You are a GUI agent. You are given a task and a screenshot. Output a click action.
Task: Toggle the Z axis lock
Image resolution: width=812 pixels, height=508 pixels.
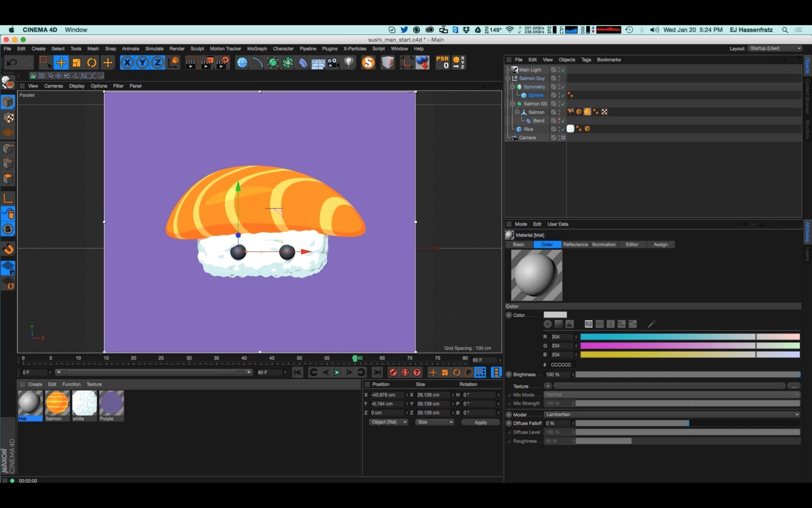[x=158, y=63]
